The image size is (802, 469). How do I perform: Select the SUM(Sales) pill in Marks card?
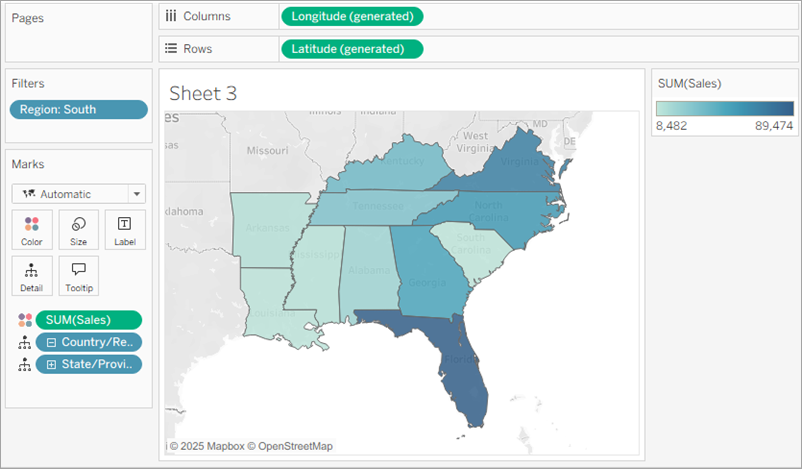[x=88, y=320]
